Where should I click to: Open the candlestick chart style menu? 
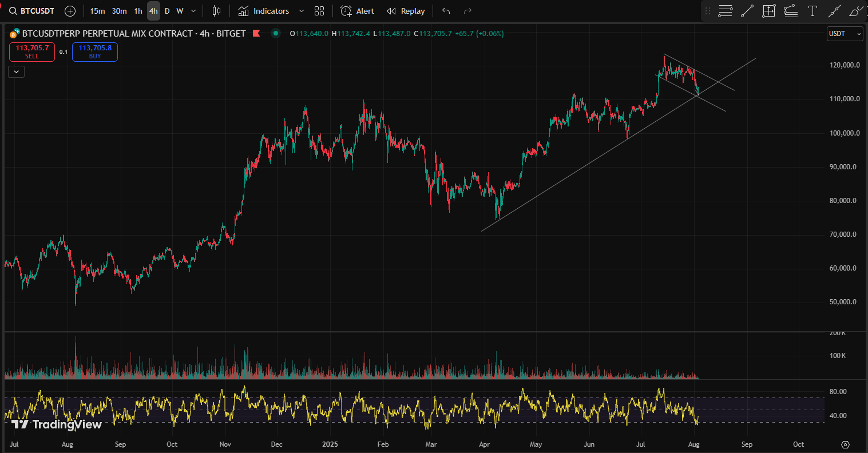216,11
